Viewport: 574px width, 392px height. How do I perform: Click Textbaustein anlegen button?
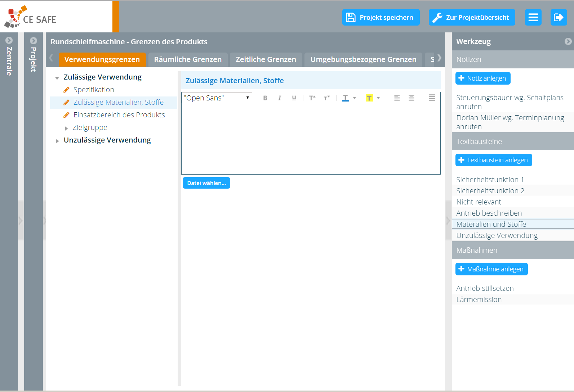[494, 160]
